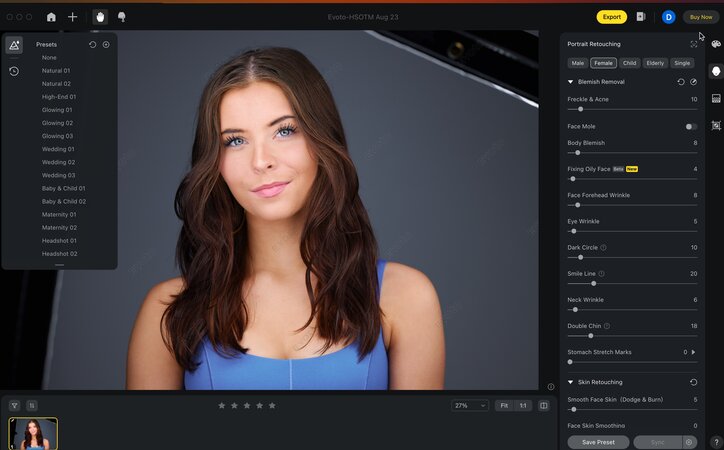This screenshot has width=724, height=450.
Task: Open the History panel icon
Action: (14, 71)
